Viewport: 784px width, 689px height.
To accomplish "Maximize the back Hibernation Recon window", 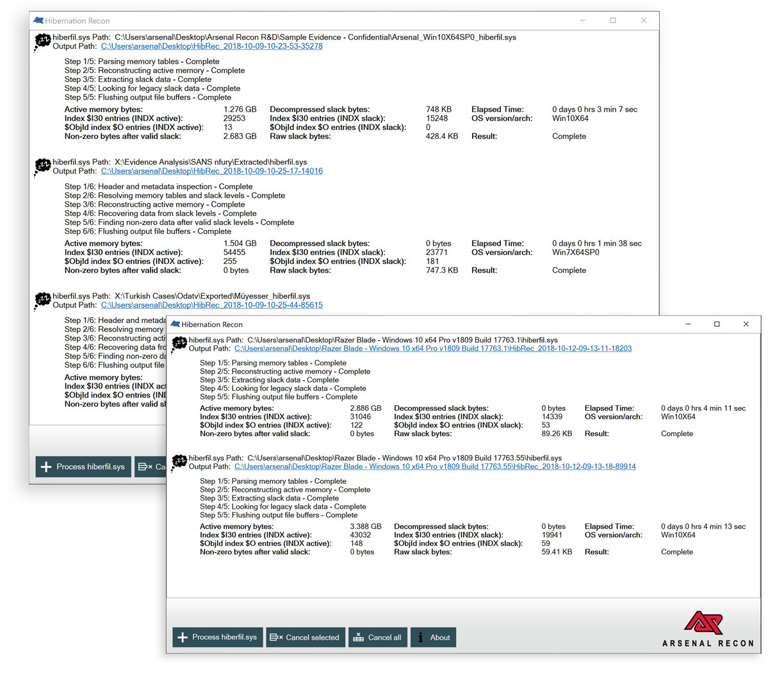I will click(x=613, y=21).
